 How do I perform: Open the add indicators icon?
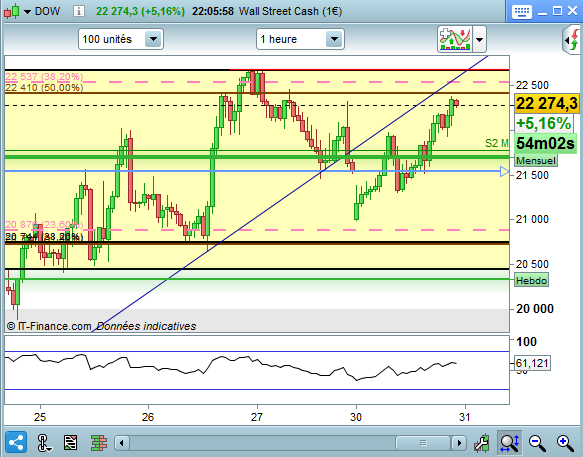coord(455,39)
